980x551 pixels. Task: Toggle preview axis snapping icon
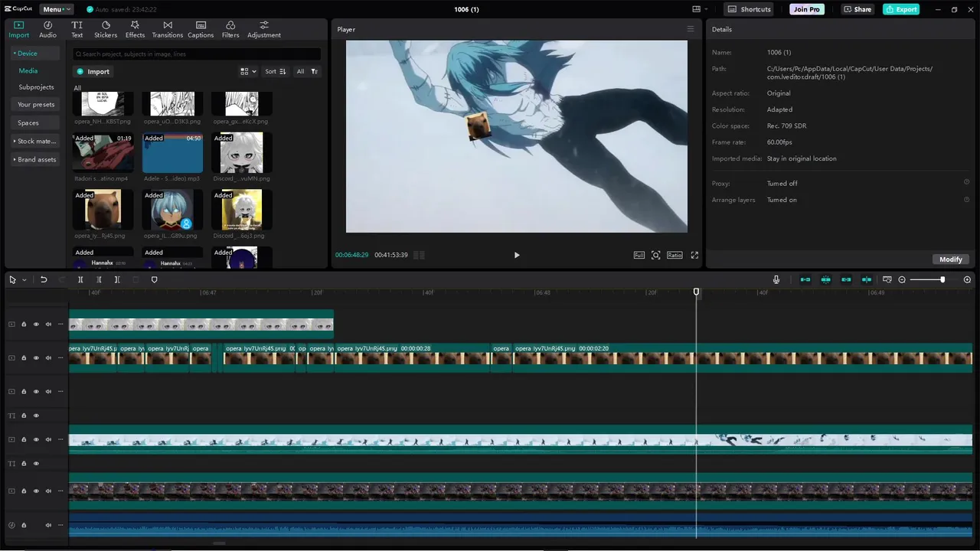coord(867,280)
